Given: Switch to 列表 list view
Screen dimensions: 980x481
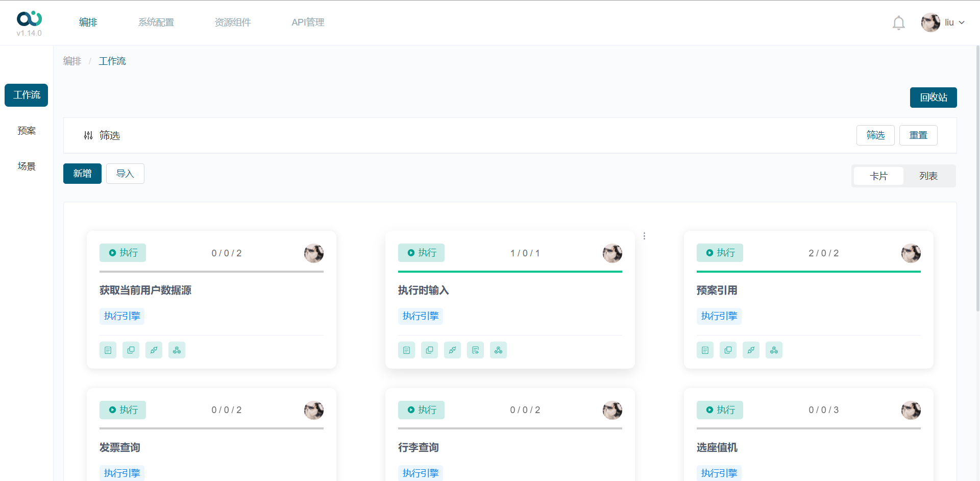Looking at the screenshot, I should (x=928, y=176).
